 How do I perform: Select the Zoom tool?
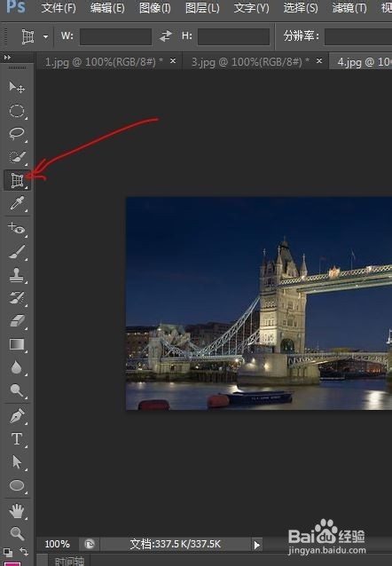point(17,533)
